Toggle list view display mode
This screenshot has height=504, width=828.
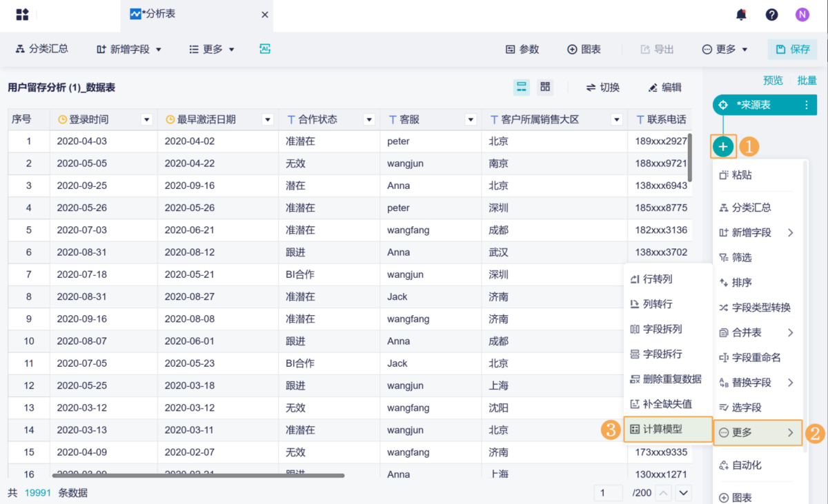pos(522,88)
